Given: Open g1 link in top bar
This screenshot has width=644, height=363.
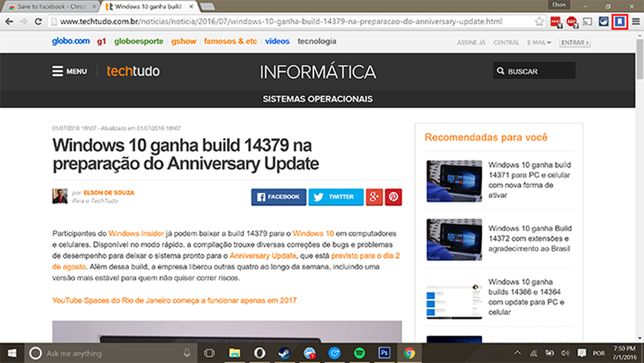Looking at the screenshot, I should [101, 41].
